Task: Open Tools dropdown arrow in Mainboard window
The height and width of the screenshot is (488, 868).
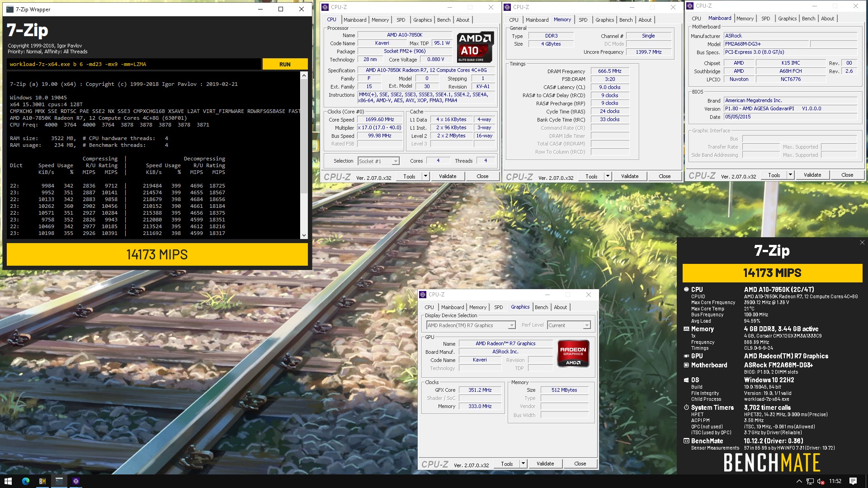Action: [790, 175]
